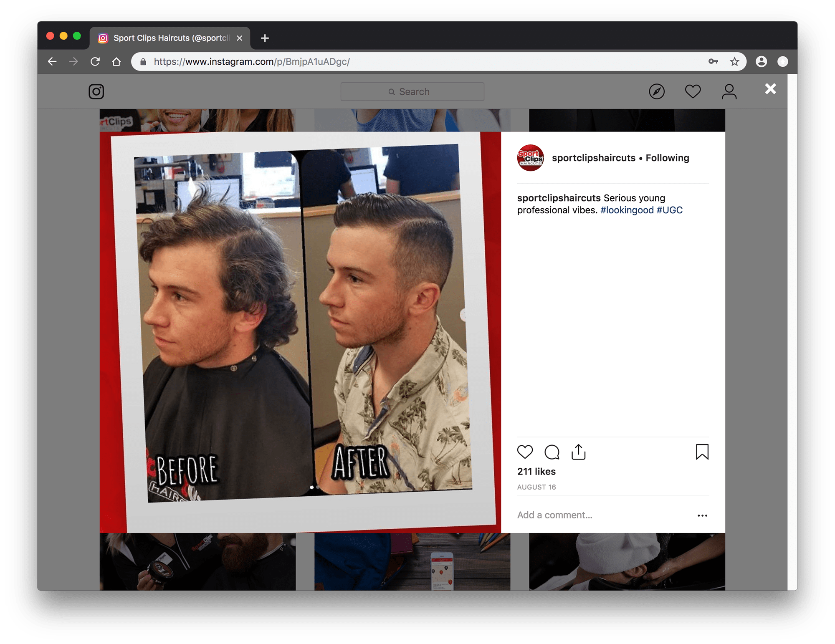835x644 pixels.
Task: Open the saved passwords key icon
Action: click(x=713, y=62)
